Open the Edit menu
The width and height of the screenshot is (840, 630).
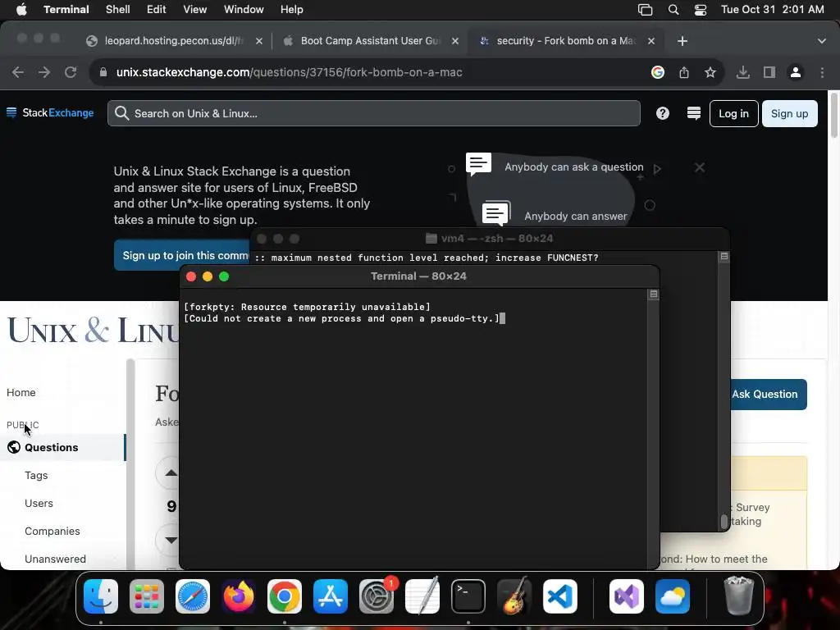(x=157, y=10)
